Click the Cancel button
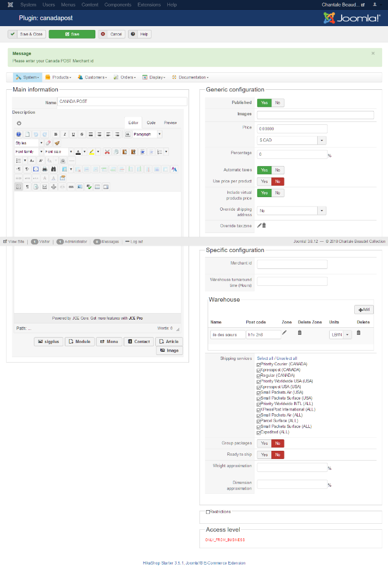Screen dimensions: 388x588 pos(112,34)
